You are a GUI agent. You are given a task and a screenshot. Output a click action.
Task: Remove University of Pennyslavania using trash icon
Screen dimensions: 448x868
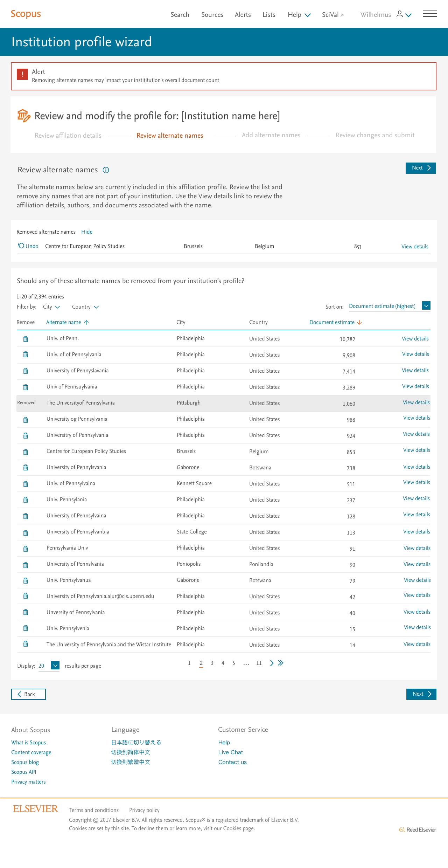(26, 371)
